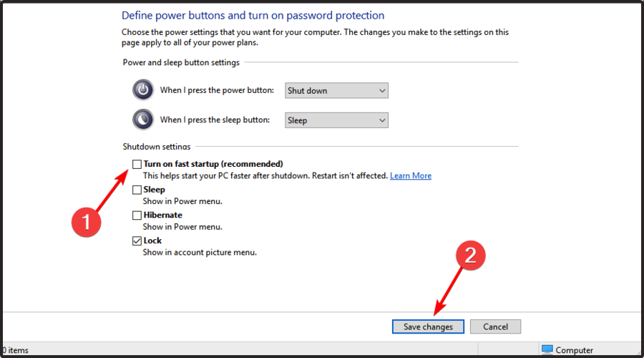Click the Define power buttons heading
The height and width of the screenshot is (358, 644).
[253, 16]
